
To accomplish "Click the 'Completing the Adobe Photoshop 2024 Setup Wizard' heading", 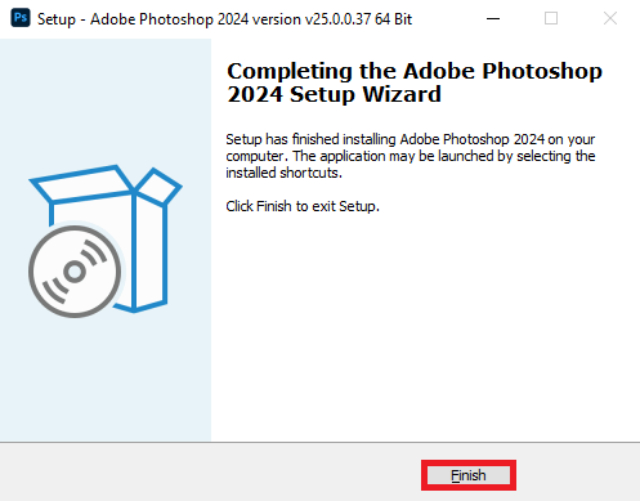I will (414, 82).
